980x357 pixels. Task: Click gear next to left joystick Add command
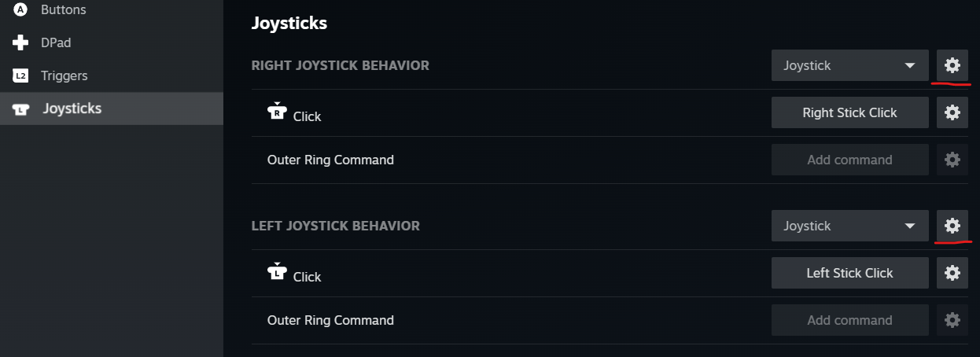952,320
